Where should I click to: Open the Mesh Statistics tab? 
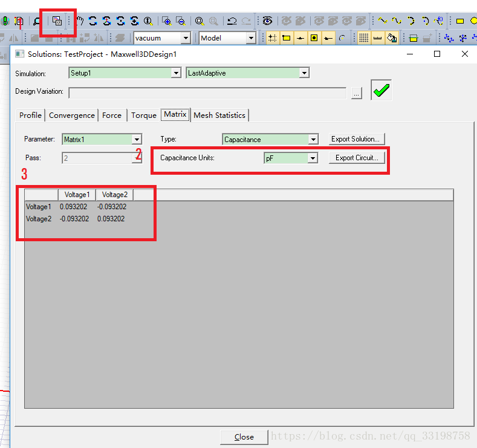tap(219, 115)
